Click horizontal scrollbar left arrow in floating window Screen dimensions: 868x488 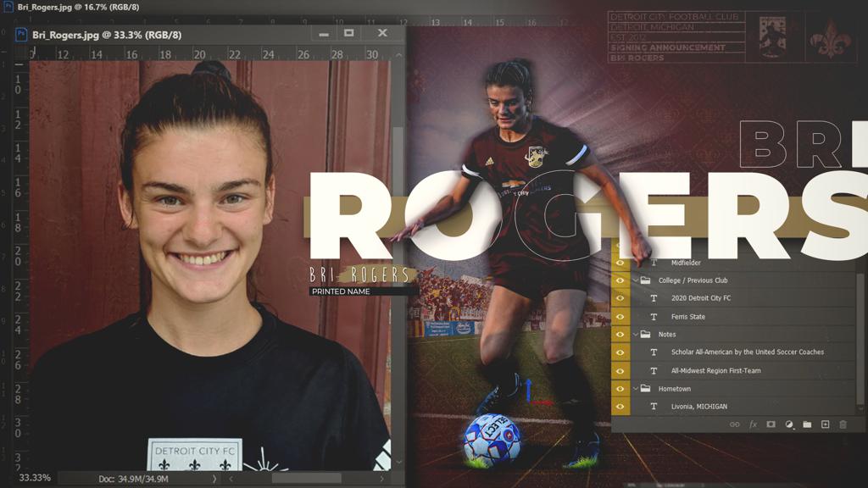point(231,479)
